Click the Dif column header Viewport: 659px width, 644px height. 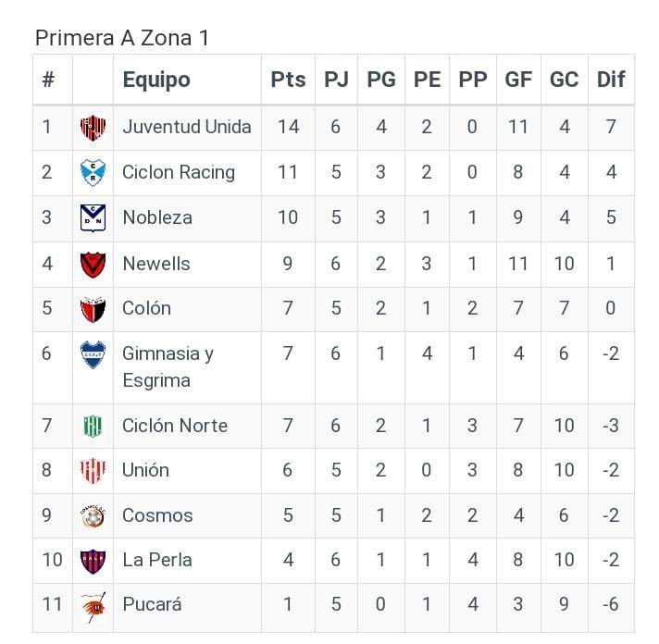tap(611, 80)
